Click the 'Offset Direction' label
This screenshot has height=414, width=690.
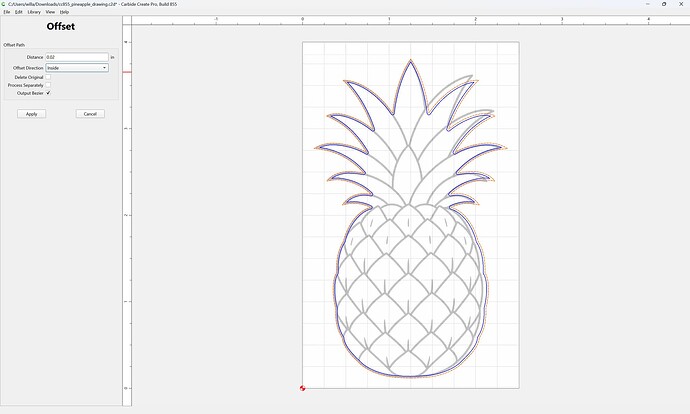click(28, 68)
